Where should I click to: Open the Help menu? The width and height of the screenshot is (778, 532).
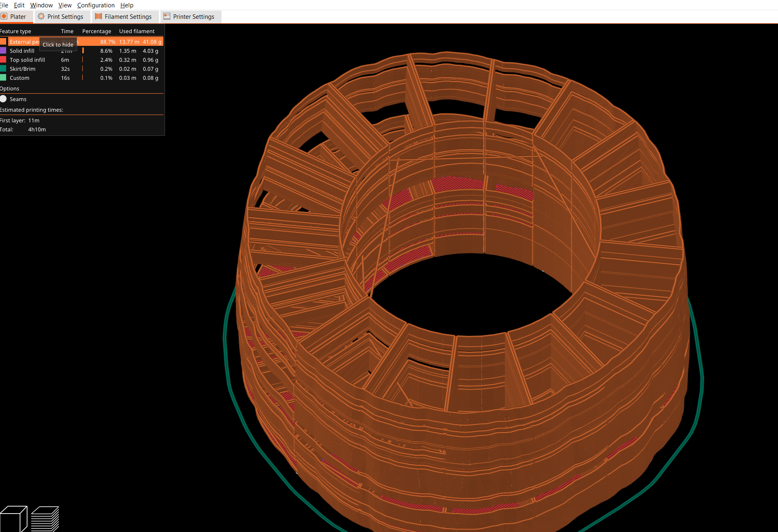pyautogui.click(x=127, y=5)
